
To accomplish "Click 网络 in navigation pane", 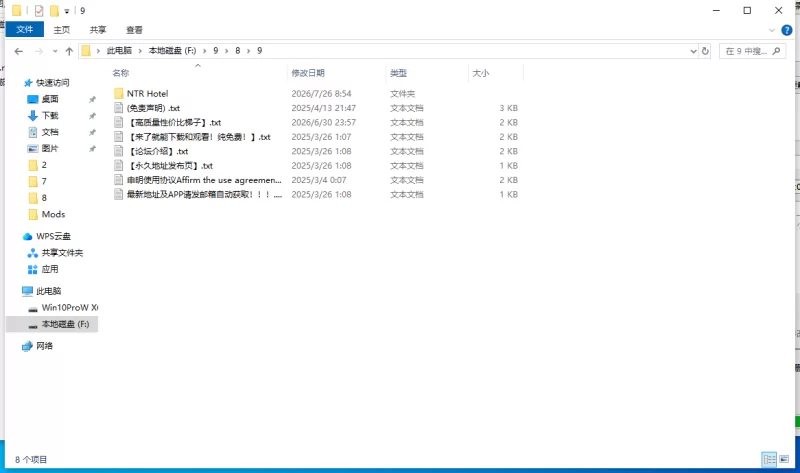I will 44,346.
